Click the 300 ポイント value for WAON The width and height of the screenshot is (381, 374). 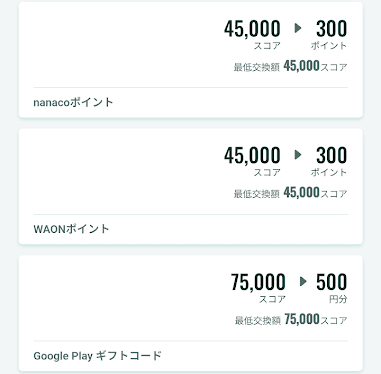tap(329, 161)
